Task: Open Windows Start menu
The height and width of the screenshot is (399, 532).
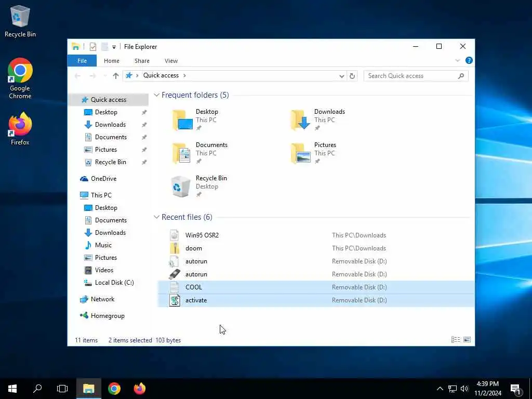Action: [12, 389]
